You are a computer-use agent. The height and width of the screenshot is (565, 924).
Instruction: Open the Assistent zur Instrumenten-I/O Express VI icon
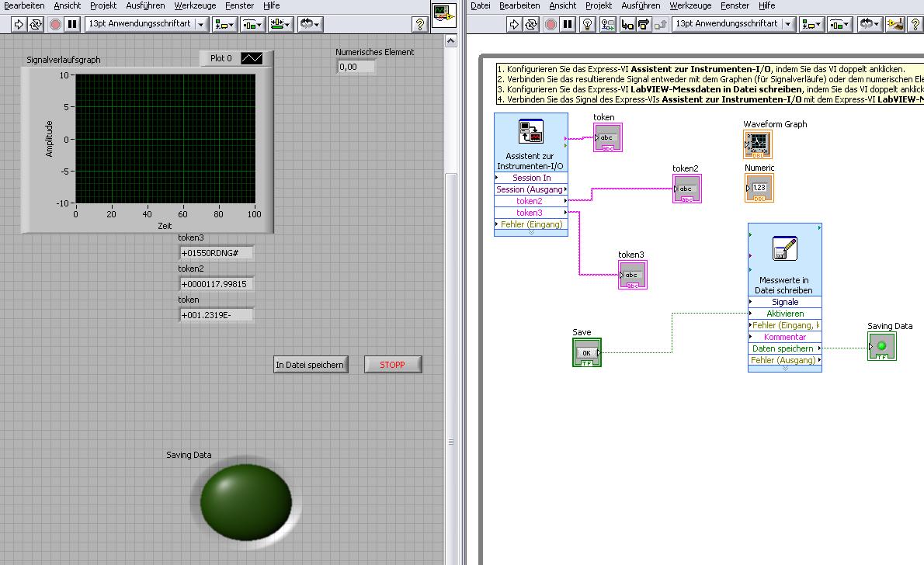(531, 132)
